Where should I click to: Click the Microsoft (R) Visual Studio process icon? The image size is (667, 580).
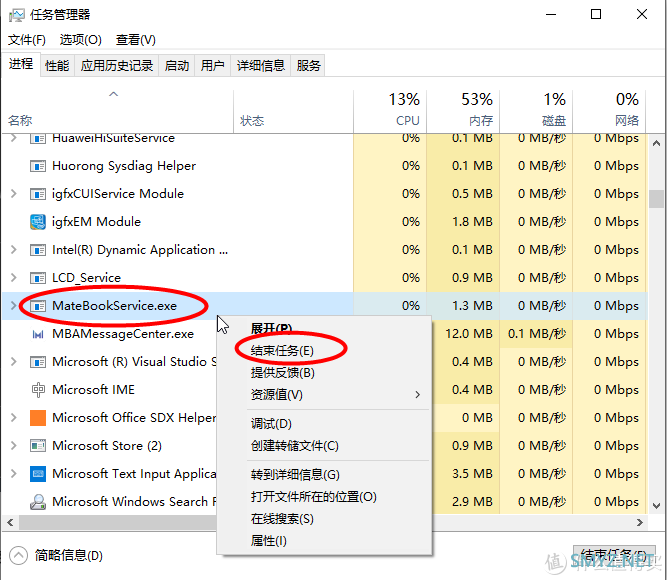(38, 362)
